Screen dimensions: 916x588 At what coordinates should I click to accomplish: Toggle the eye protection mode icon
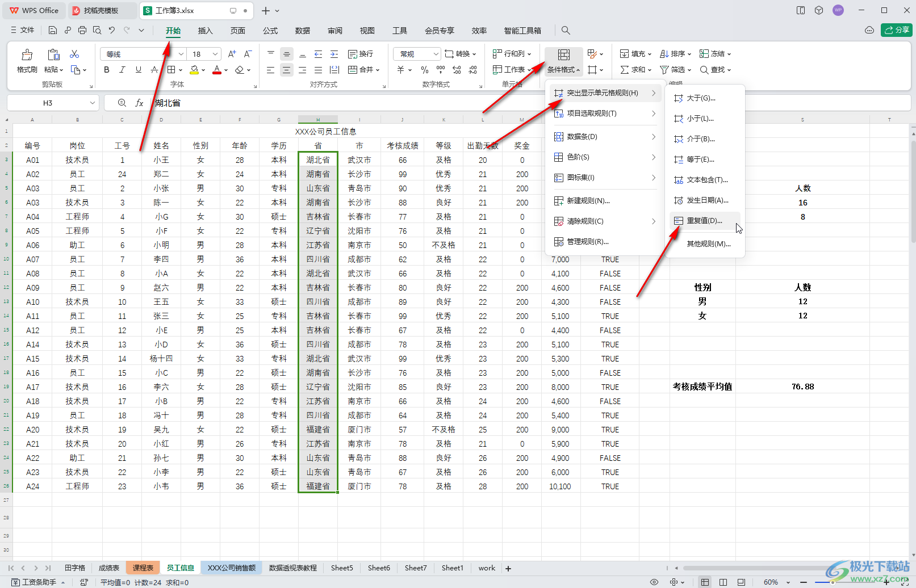[x=654, y=582]
